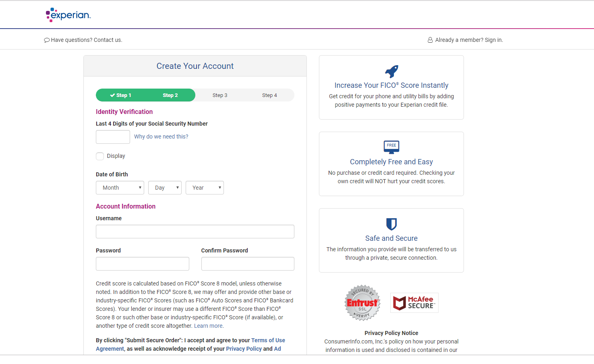Click the FREE monitor icon
Image resolution: width=594 pixels, height=364 pixels.
click(x=391, y=147)
